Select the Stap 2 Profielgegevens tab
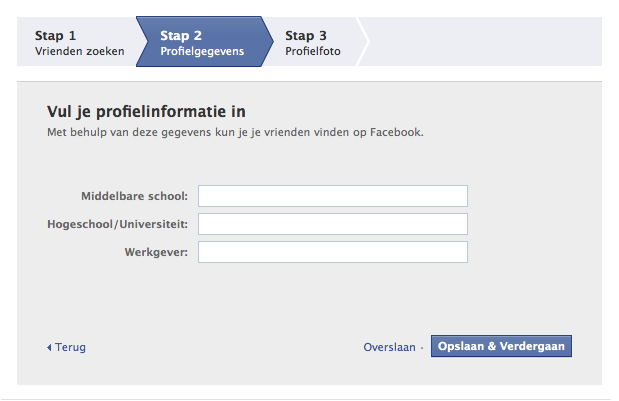Viewport: 619px width, 401px height. [x=201, y=43]
